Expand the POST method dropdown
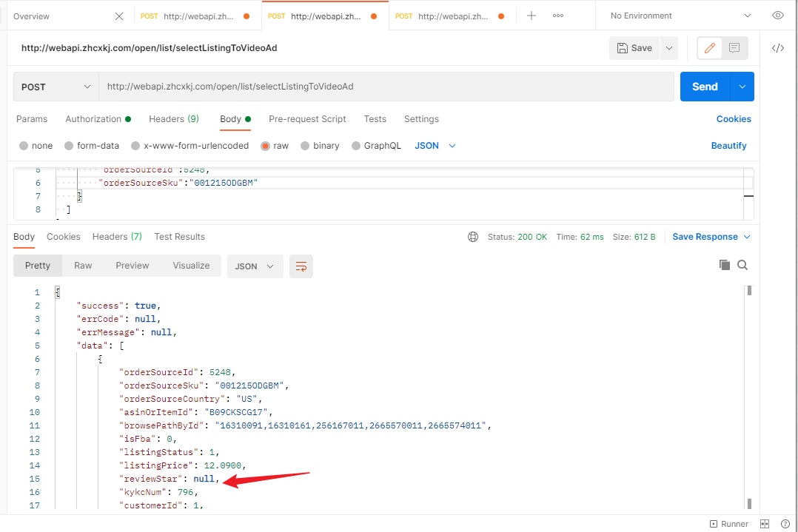Image resolution: width=798 pixels, height=532 pixels. 56,87
